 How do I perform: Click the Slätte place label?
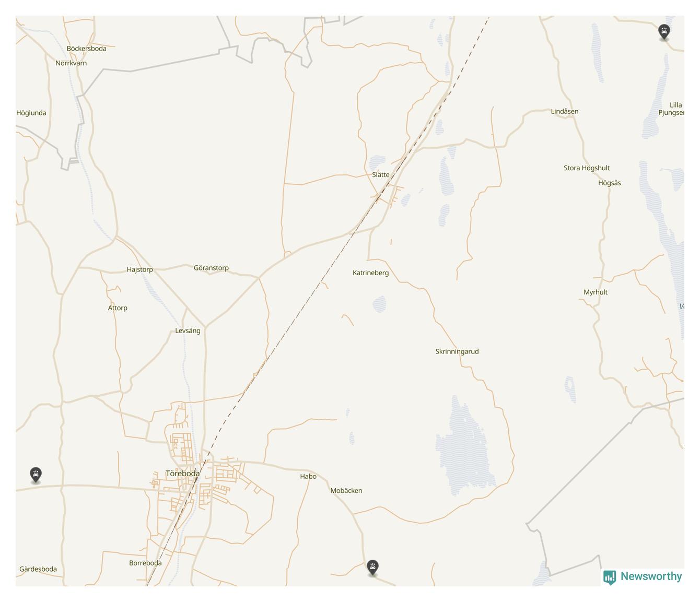(381, 175)
